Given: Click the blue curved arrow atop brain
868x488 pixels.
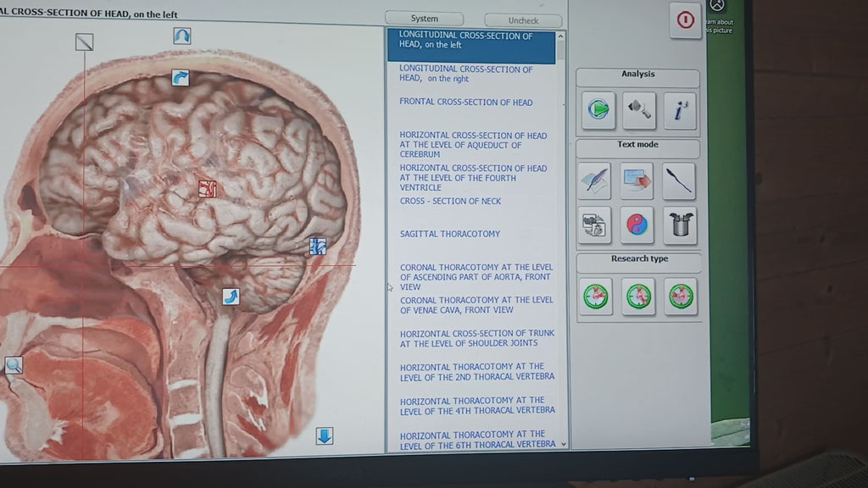Looking at the screenshot, I should tap(181, 77).
